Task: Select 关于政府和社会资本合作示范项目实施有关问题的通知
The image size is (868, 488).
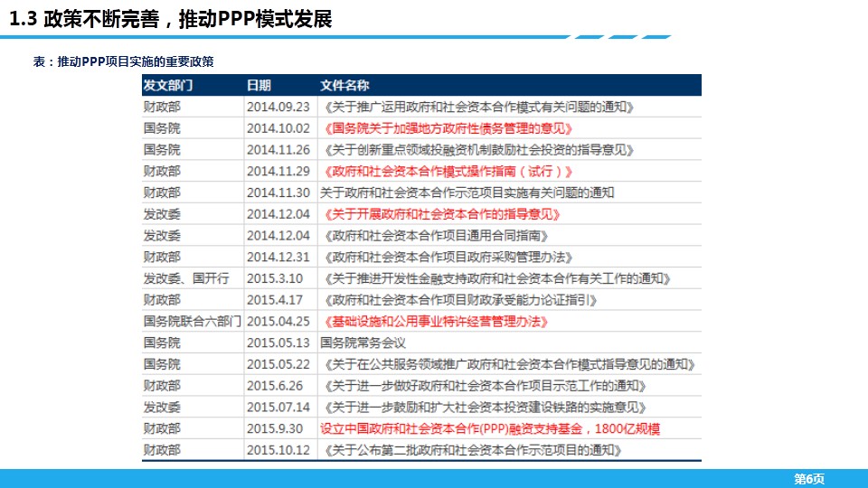Action: click(x=467, y=192)
